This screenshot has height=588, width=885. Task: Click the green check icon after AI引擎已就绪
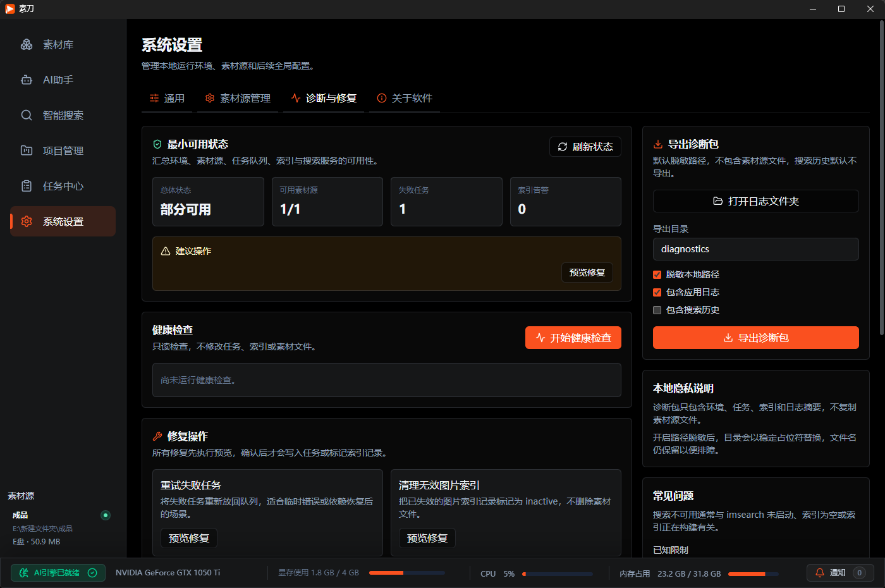(x=92, y=573)
